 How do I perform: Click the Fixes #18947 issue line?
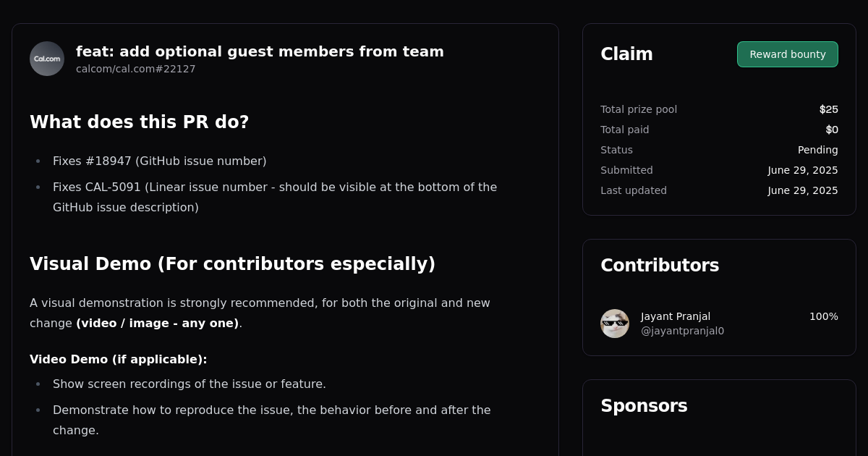[159, 161]
